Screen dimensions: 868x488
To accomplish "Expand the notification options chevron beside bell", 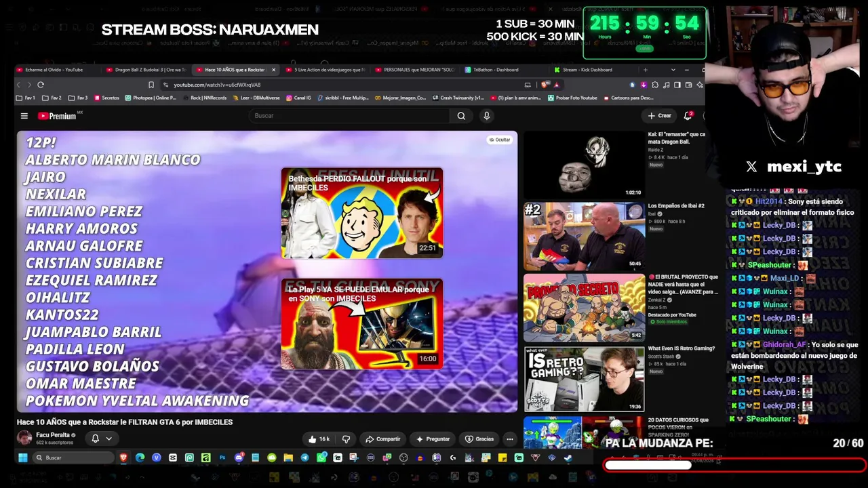I will (x=108, y=439).
